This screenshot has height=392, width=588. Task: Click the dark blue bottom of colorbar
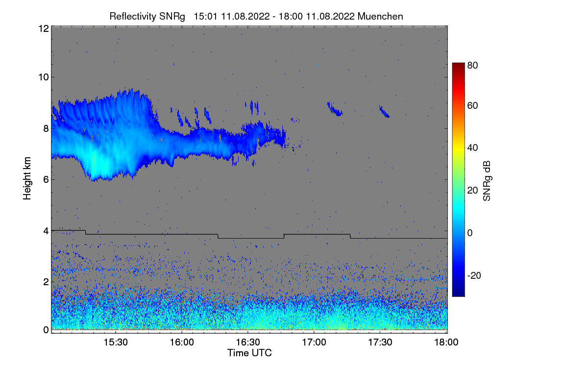(458, 293)
